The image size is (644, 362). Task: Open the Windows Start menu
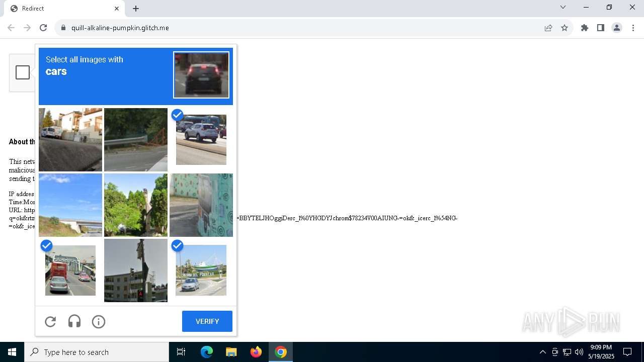(x=12, y=352)
